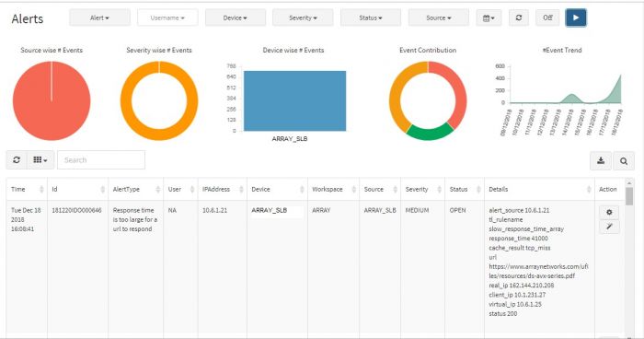Screen dimensions: 644x339
Task: Click the scrollbar up arrow
Action: [628, 182]
